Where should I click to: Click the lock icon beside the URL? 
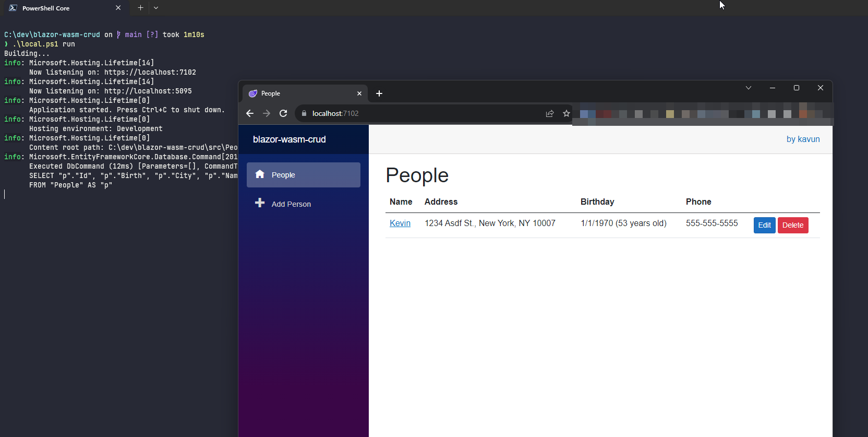click(304, 113)
